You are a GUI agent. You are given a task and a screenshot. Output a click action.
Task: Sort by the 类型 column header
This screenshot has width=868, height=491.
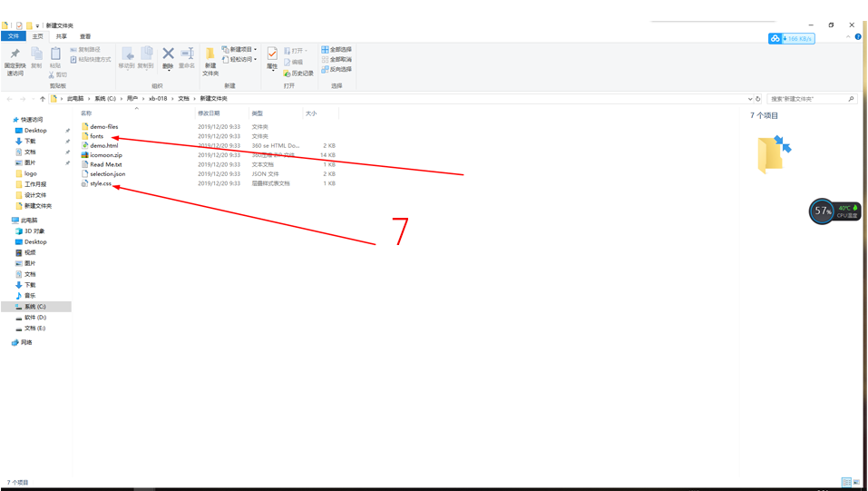tap(258, 113)
